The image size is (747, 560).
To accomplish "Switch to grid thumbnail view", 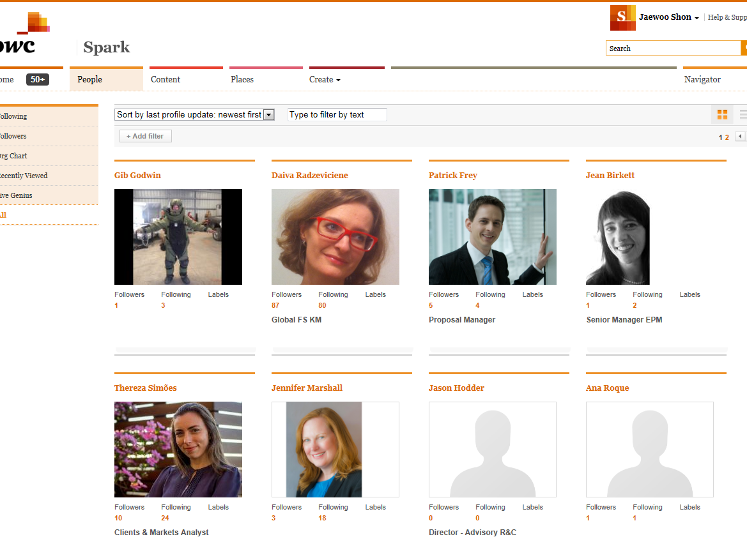I will (722, 114).
